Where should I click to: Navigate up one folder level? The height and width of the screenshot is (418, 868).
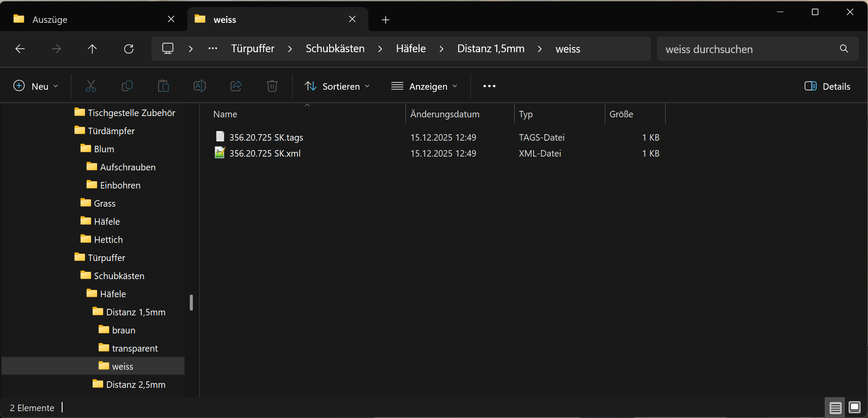click(92, 49)
